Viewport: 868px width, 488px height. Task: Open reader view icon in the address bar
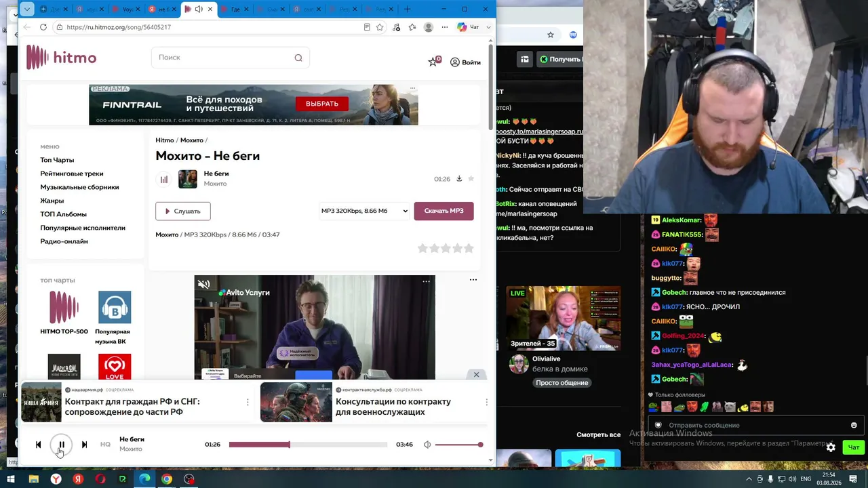(367, 27)
